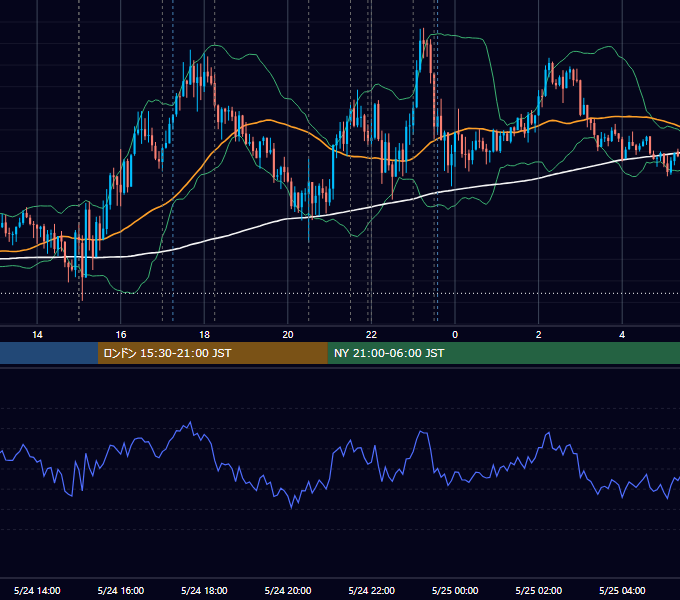Click hour label 4 on the chart axis
The width and height of the screenshot is (680, 600).
pos(622,335)
